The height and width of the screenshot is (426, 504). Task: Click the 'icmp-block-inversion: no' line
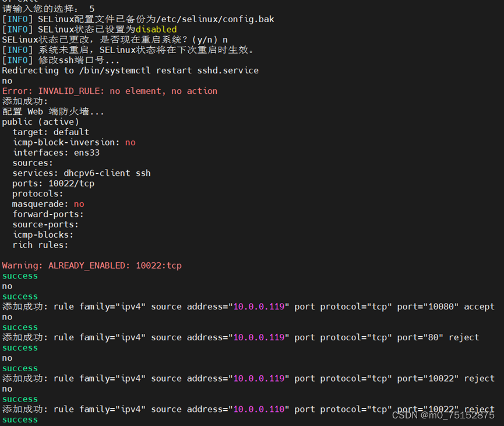pos(74,142)
